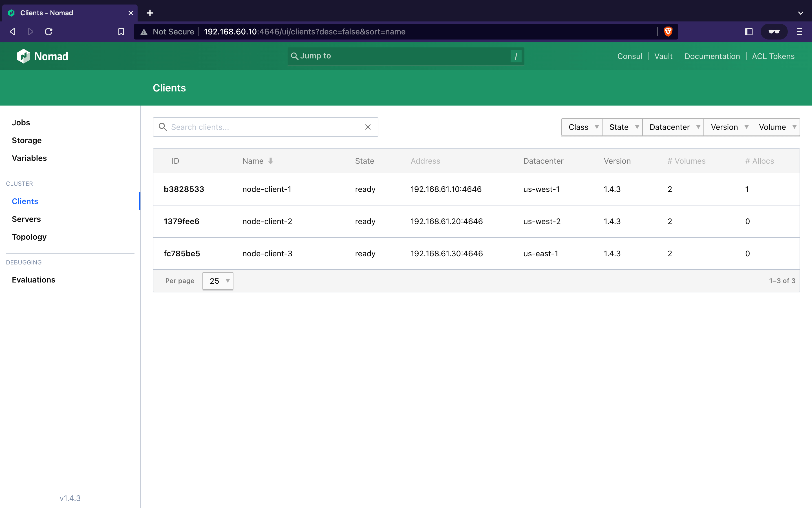
Task: Sort by State column header
Action: pos(364,161)
